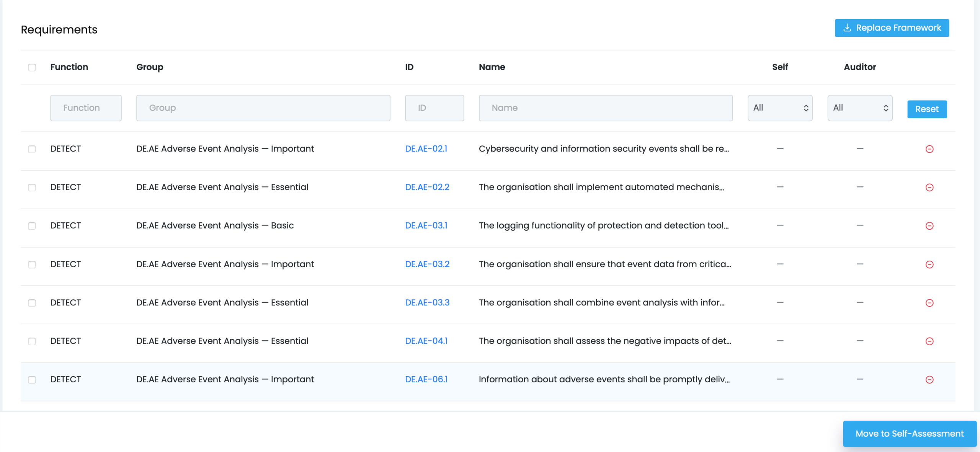This screenshot has height=452, width=980.
Task: Focus the Name filter input field
Action: tap(606, 108)
